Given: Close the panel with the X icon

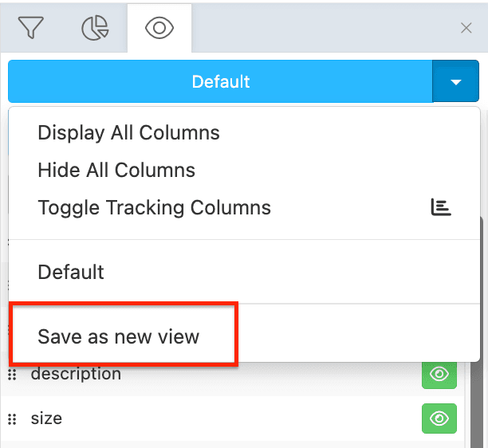Looking at the screenshot, I should [466, 29].
